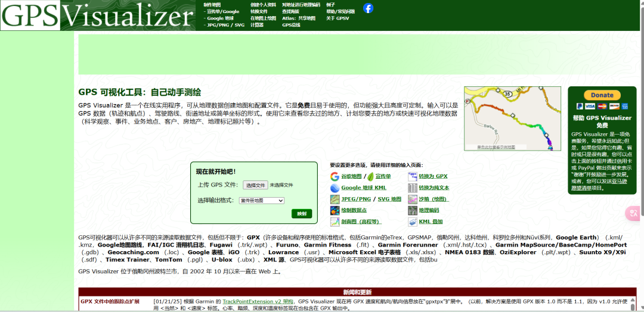Click the sample route map thumbnail
The width and height of the screenshot is (644, 312).
click(x=512, y=118)
